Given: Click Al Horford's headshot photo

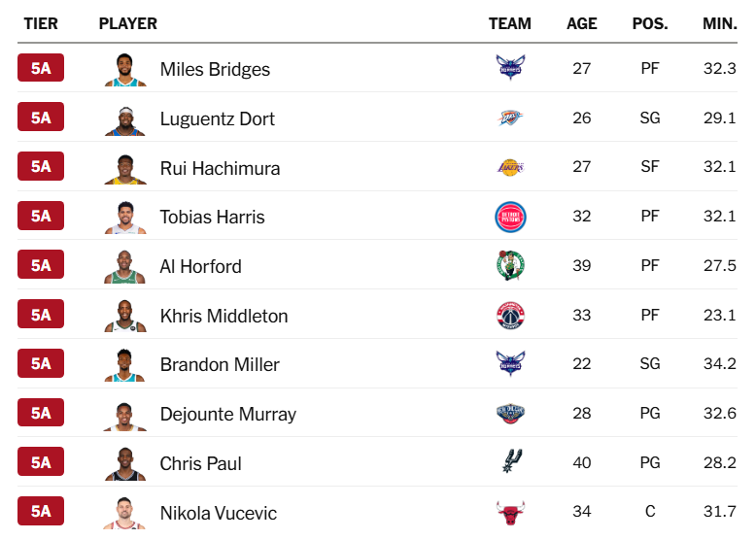Looking at the screenshot, I should [x=125, y=266].
